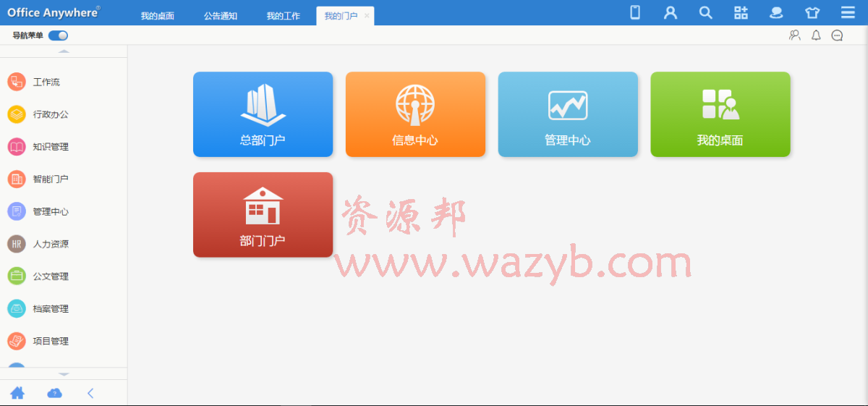Viewport: 868px width, 406px height.
Task: Open the theme shirt icon
Action: 812,12
